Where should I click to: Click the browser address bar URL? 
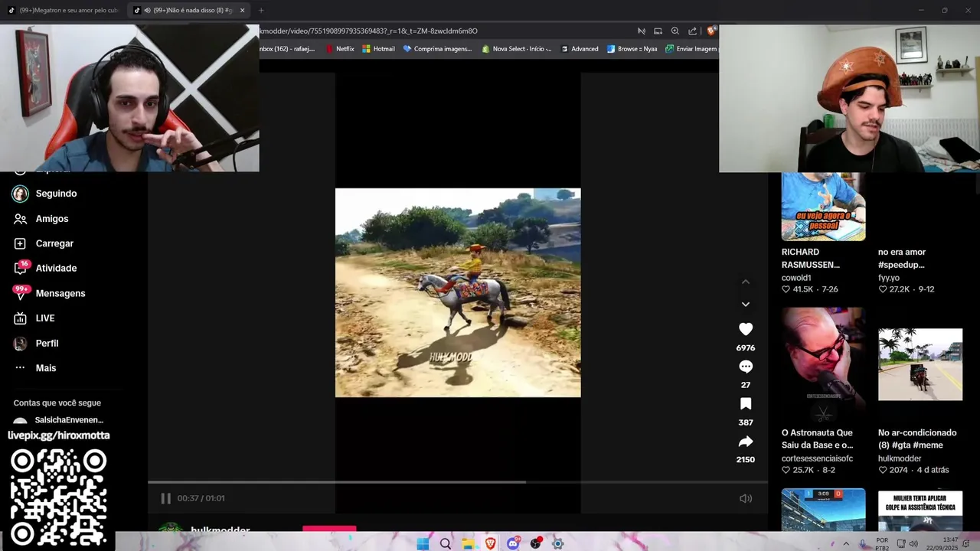click(x=368, y=31)
